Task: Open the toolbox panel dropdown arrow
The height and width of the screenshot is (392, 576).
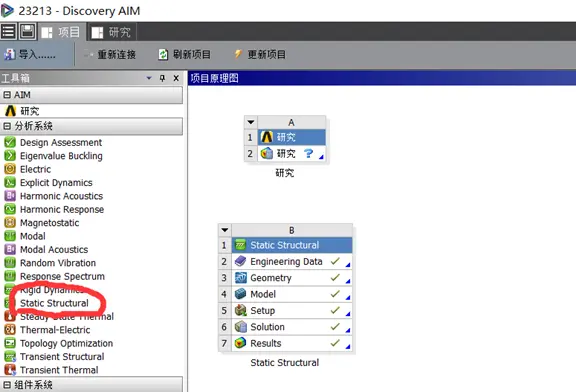Action: pyautogui.click(x=149, y=78)
